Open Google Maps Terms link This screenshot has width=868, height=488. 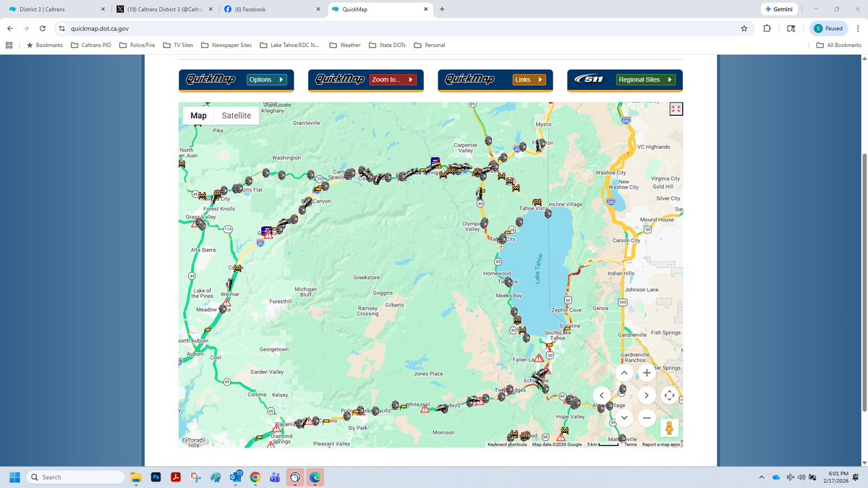tap(630, 445)
